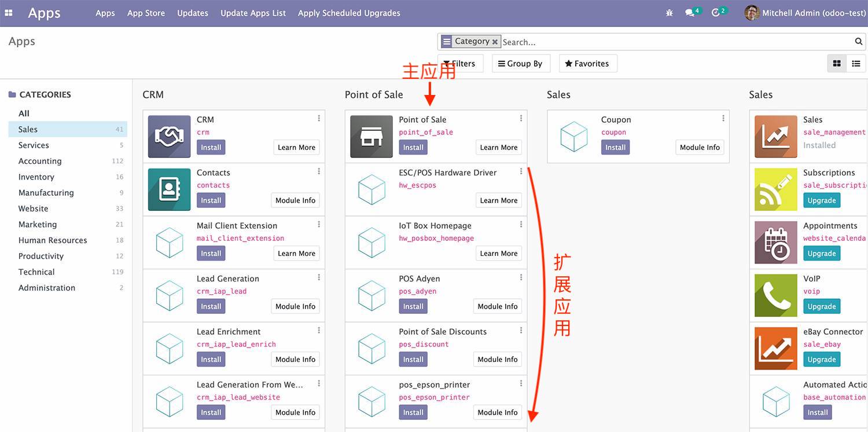
Task: Click the Lead Enrichment cube icon
Action: click(x=169, y=349)
